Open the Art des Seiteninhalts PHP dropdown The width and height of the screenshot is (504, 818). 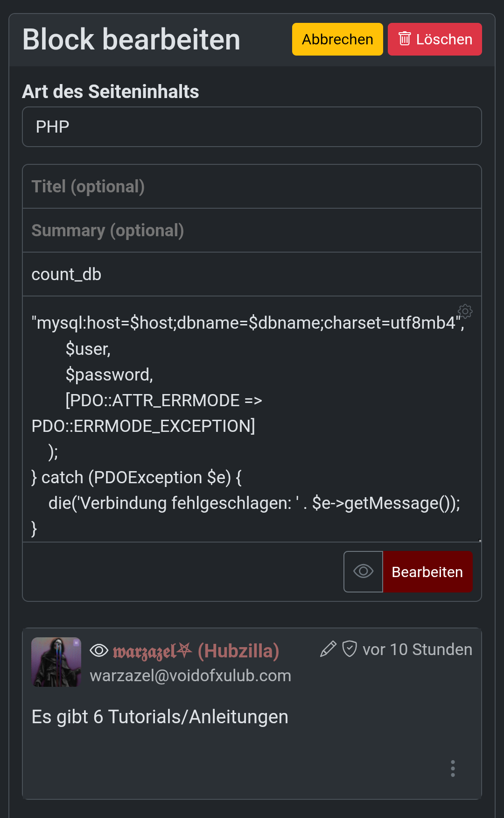(252, 127)
